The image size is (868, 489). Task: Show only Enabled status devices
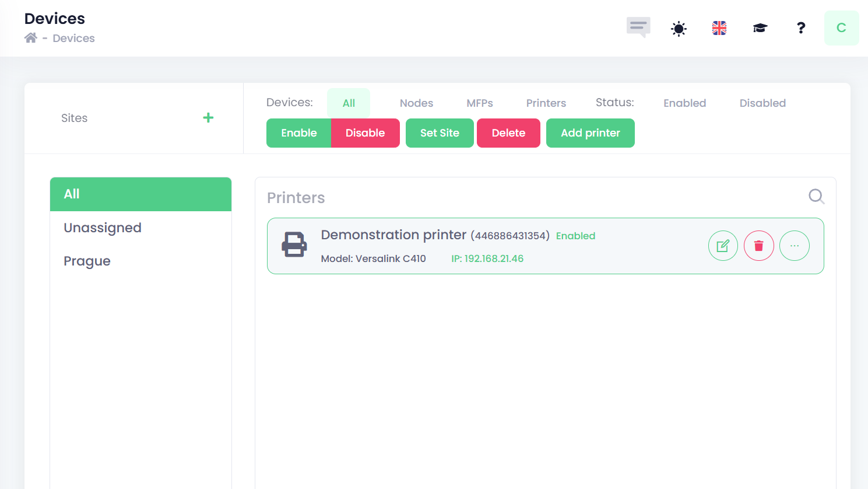[684, 103]
